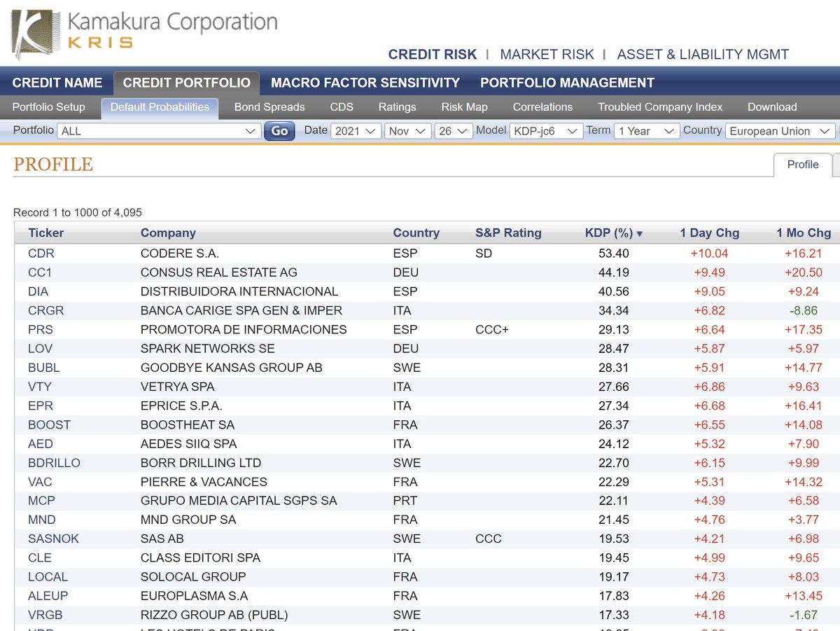Click the Go button
This screenshot has height=631, width=840.
(280, 131)
